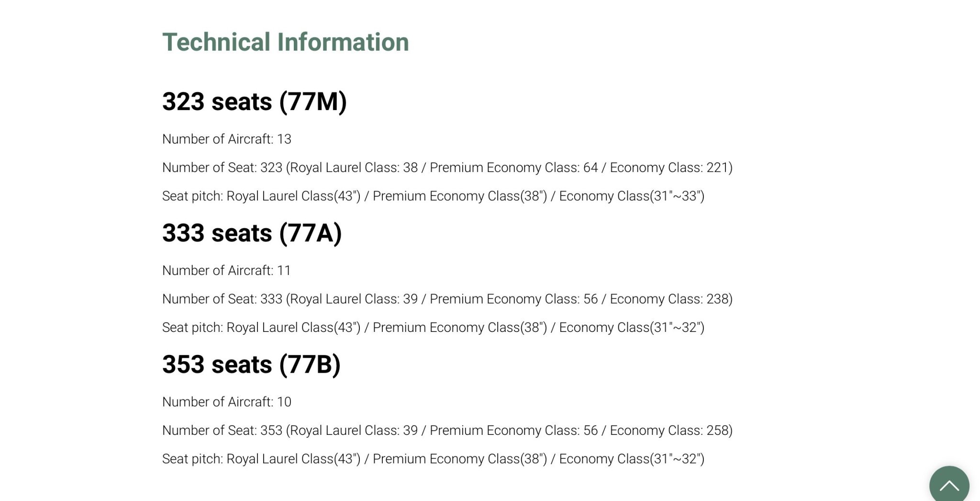Select the 353 seats (77B) heading
980x501 pixels.
[x=252, y=364]
